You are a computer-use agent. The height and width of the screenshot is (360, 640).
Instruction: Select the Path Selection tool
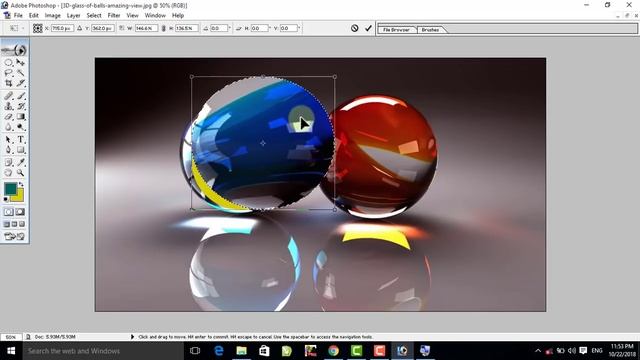[8, 140]
